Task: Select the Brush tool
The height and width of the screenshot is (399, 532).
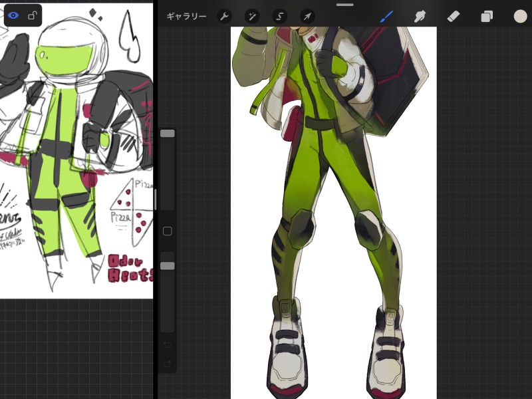Action: [x=386, y=16]
